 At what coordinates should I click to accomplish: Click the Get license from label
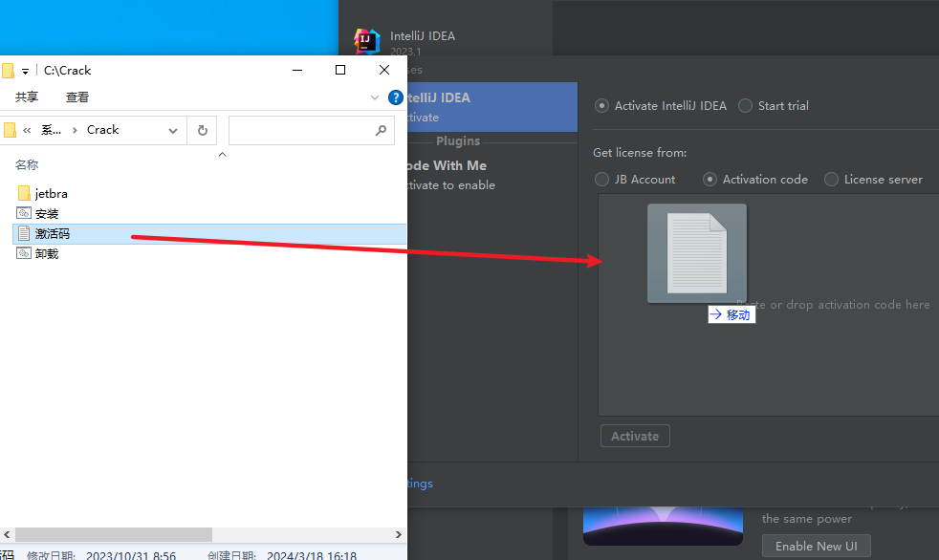(x=640, y=153)
